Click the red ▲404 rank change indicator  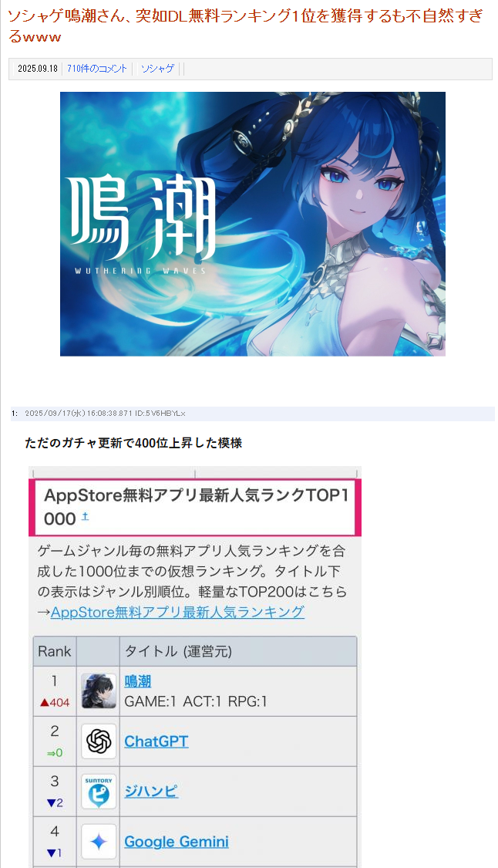coord(54,702)
